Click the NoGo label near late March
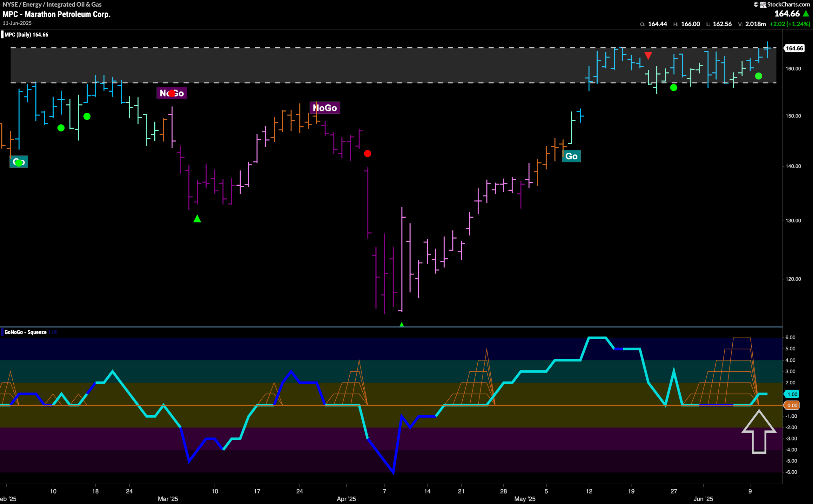813x504 pixels. pyautogui.click(x=325, y=108)
